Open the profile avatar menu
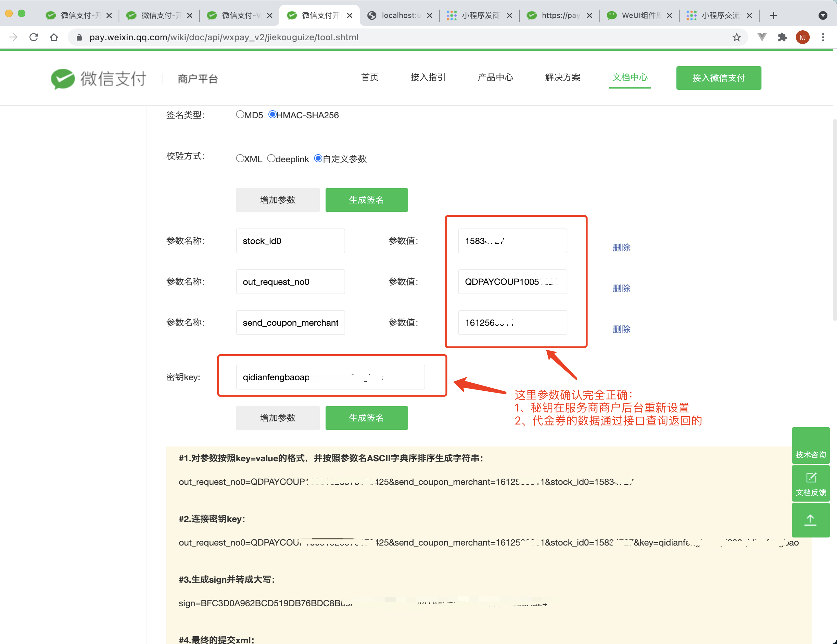 [802, 37]
